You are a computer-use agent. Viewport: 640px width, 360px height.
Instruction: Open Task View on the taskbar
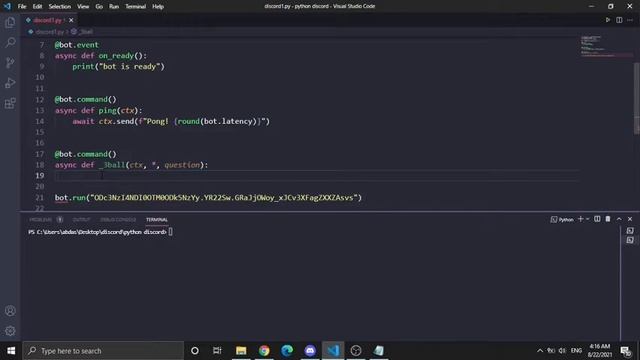(x=217, y=351)
